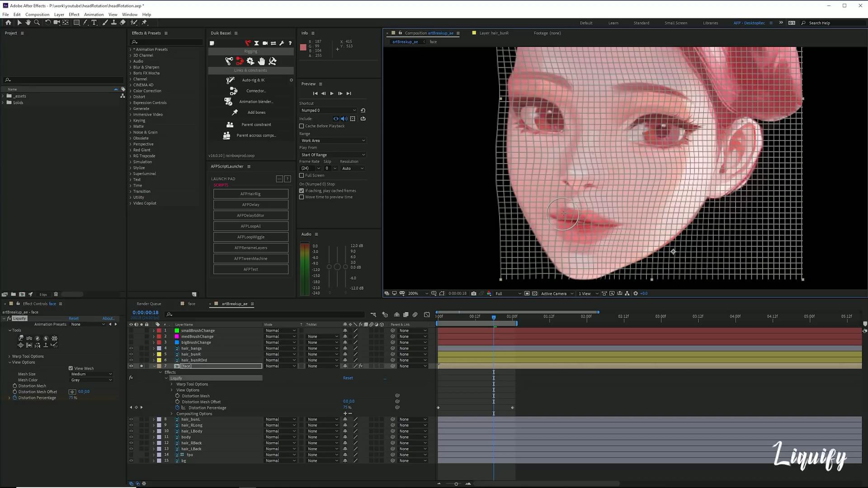The image size is (868, 488).
Task: Select the Eraser tool
Action: (123, 23)
